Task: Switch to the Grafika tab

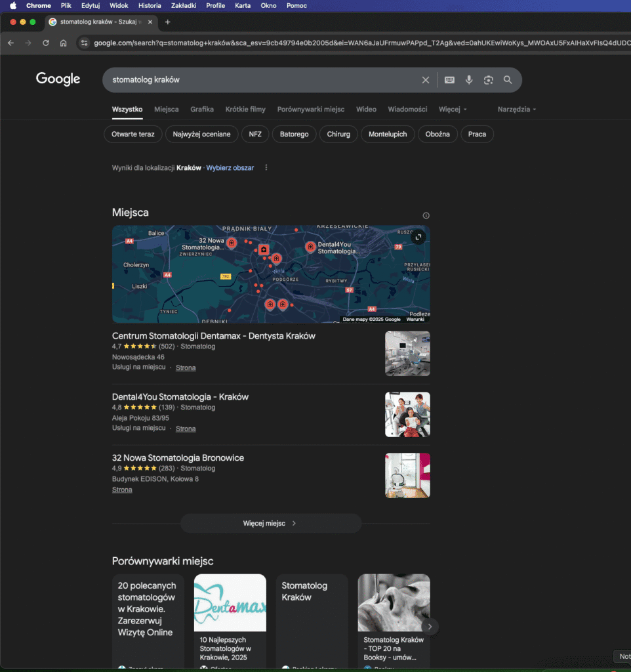Action: tap(202, 110)
